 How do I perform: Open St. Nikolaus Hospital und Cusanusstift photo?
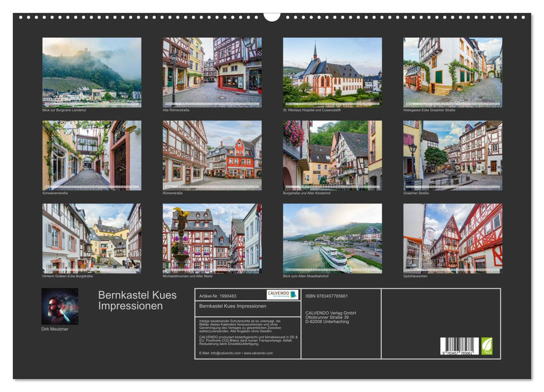[x=332, y=72]
